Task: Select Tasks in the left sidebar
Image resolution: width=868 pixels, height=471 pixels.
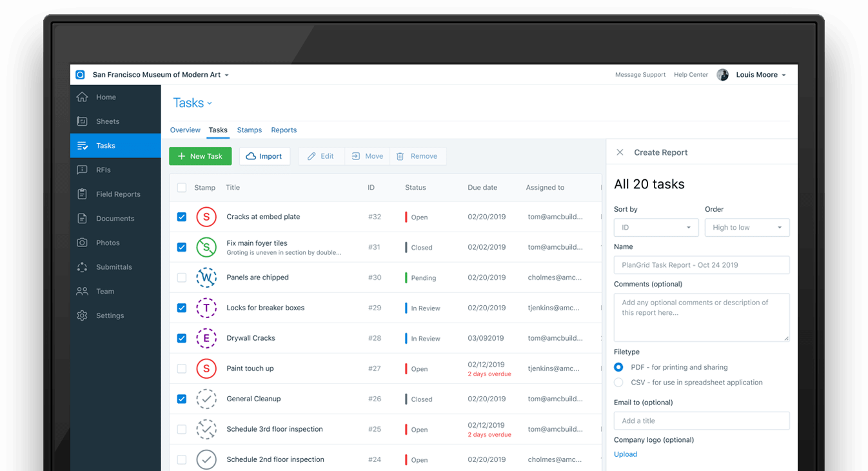Action: (x=115, y=146)
